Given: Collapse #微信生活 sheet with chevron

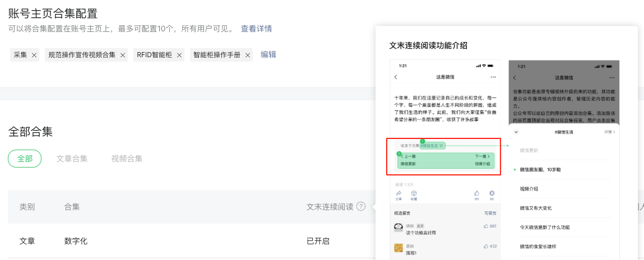Looking at the screenshot, I should [517, 132].
